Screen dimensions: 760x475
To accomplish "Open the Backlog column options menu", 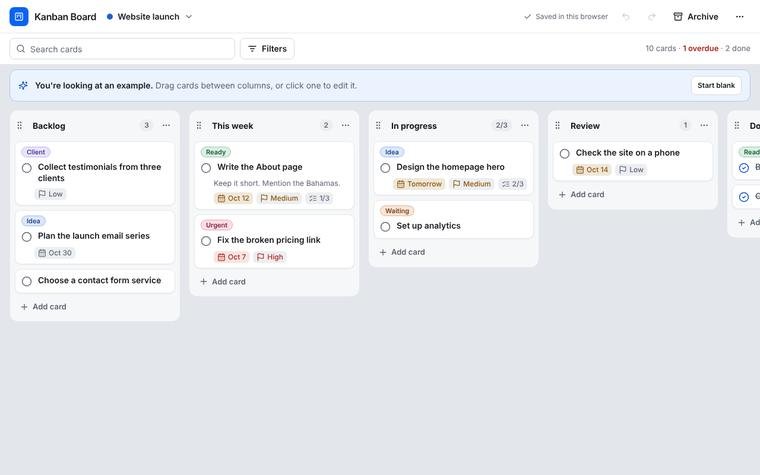I will 166,125.
